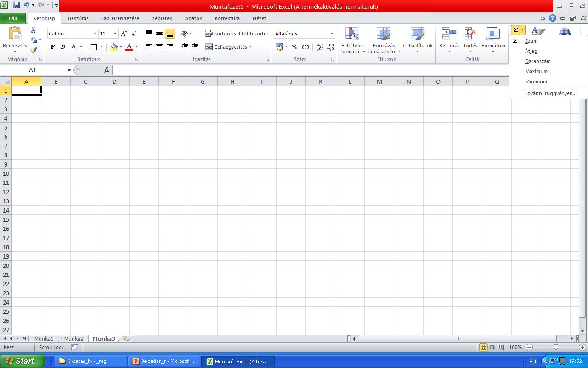
Task: Increase decimal places
Action: click(x=320, y=47)
